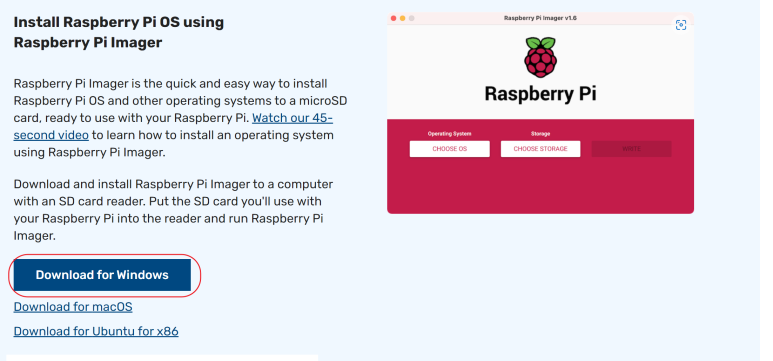Click the Download for Windows button
This screenshot has width=773, height=361.
[102, 275]
